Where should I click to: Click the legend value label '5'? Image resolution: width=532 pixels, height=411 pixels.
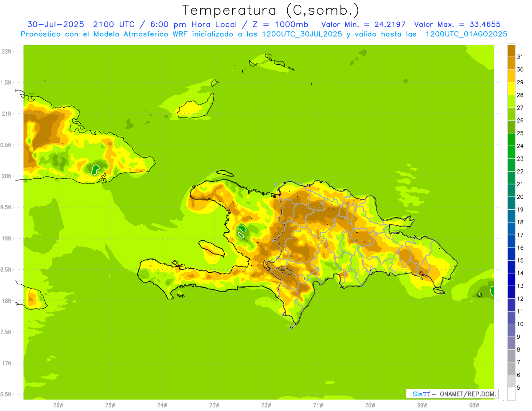518,388
